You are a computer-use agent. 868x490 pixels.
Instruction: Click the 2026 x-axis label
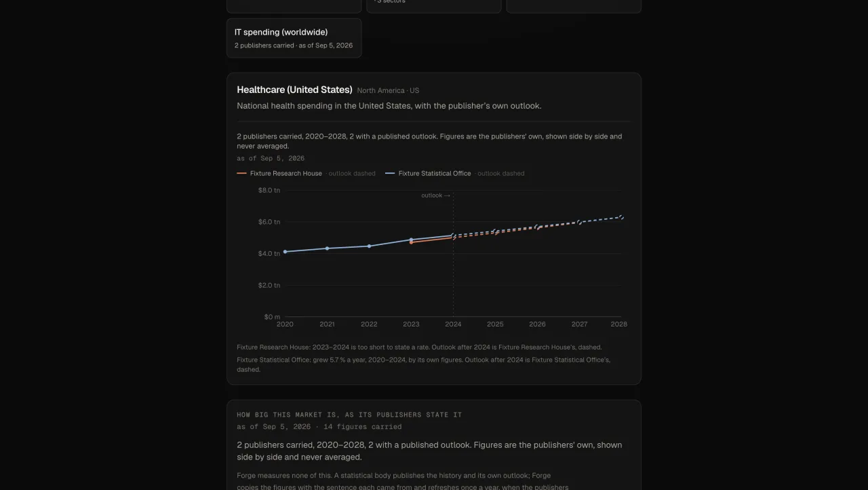(537, 324)
